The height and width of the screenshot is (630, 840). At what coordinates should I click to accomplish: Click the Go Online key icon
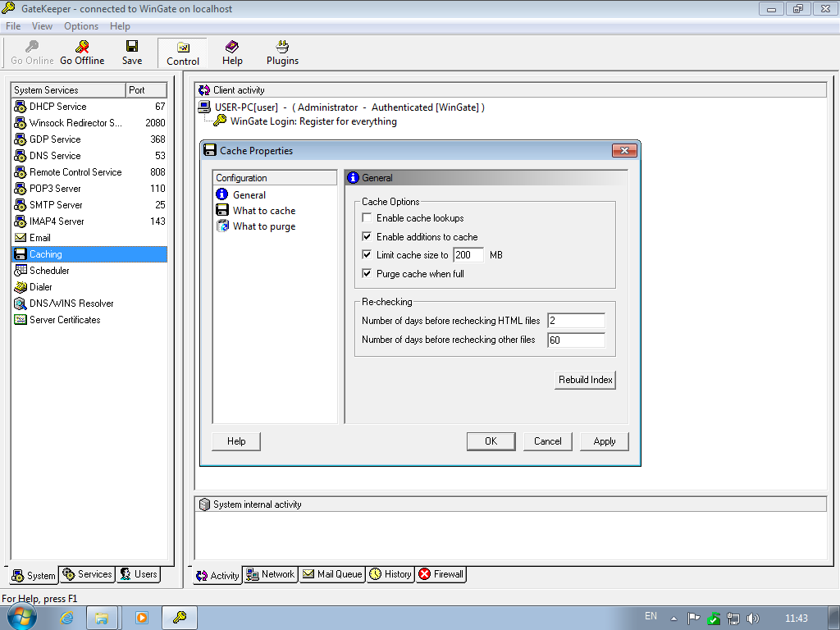click(32, 47)
